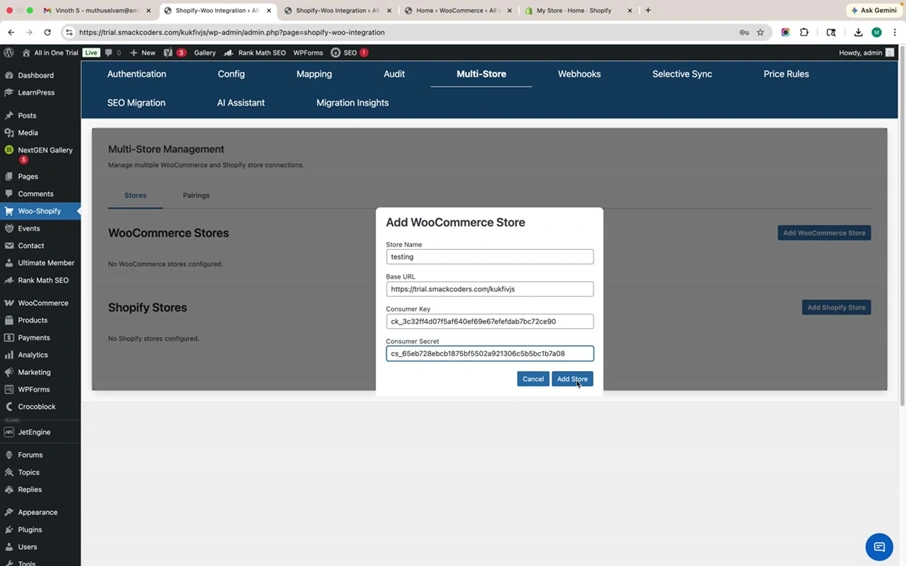Switch to Home WooCommerce browser tab
Screen dimensions: 906x566
tap(458, 10)
